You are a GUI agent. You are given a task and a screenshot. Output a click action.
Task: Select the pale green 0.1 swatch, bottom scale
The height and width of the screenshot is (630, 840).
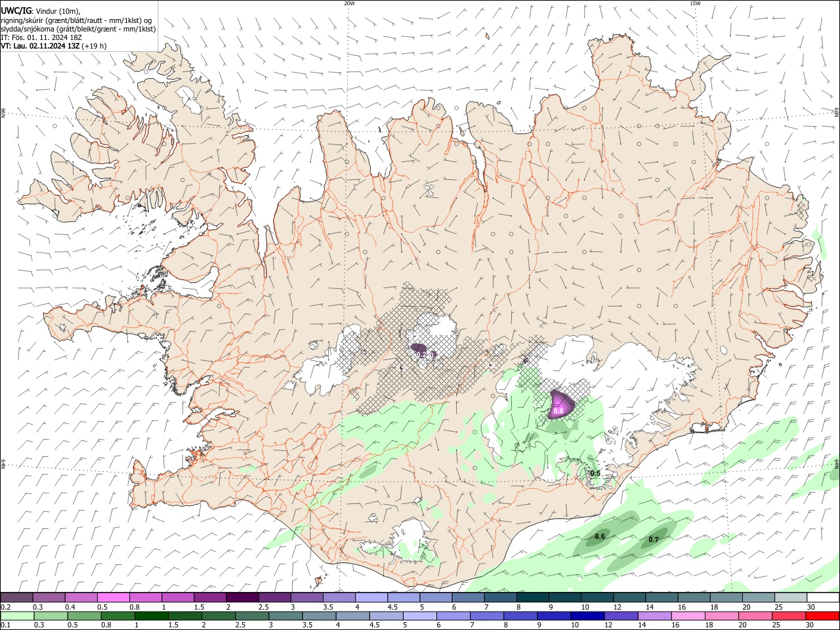point(18,616)
